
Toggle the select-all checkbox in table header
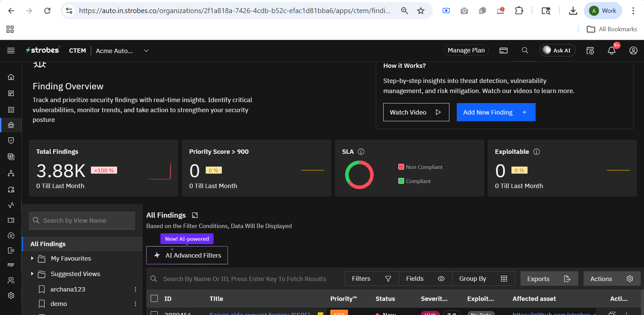pyautogui.click(x=154, y=299)
